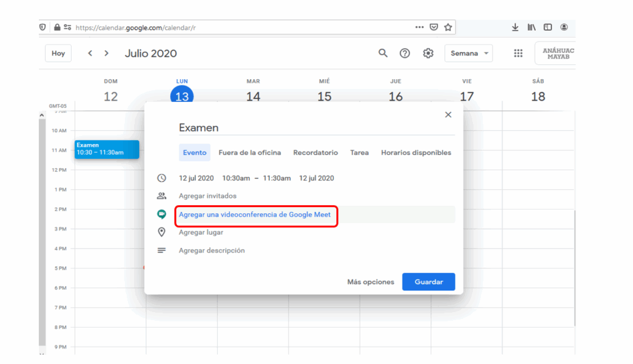Close the event creation dialog
The height and width of the screenshot is (364, 633).
(x=448, y=114)
